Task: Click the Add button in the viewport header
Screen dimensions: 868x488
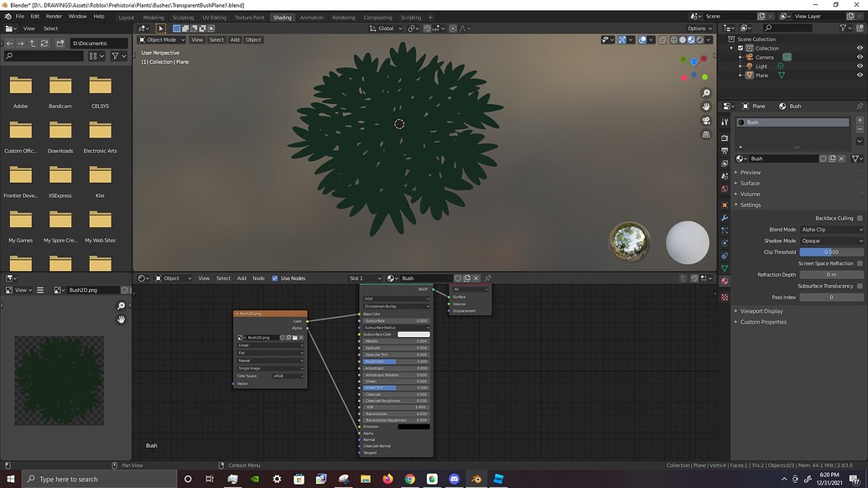Action: tap(235, 39)
